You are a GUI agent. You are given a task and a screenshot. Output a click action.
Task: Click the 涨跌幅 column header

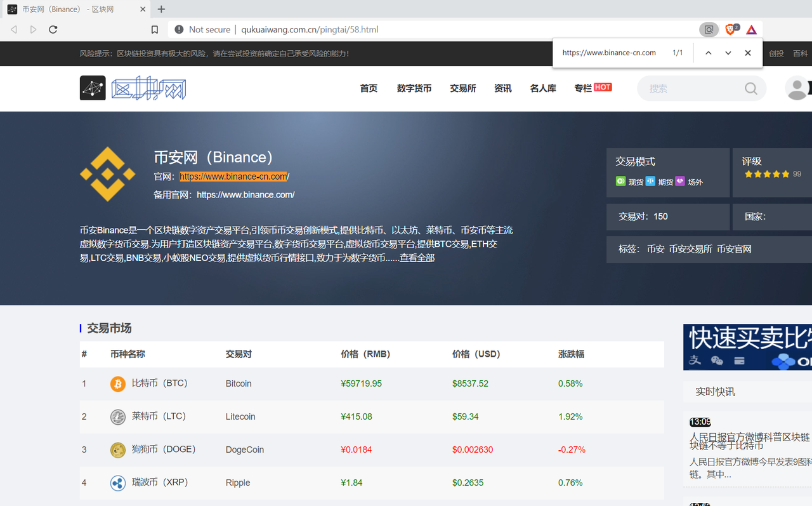571,354
